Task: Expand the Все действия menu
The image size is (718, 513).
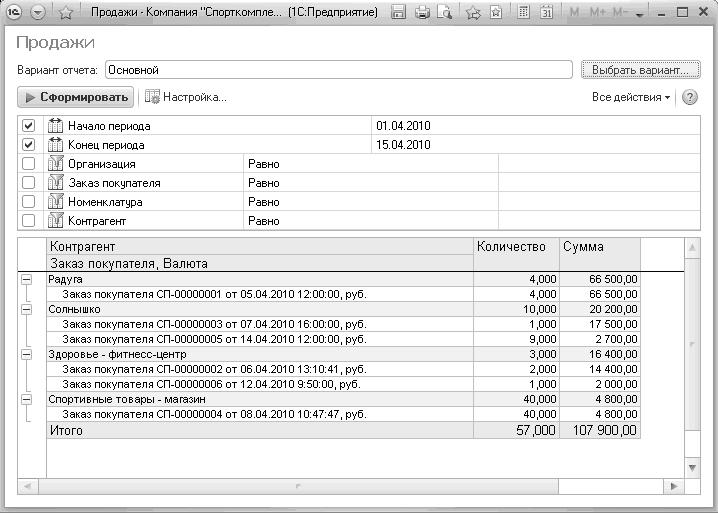Action: pyautogui.click(x=631, y=97)
